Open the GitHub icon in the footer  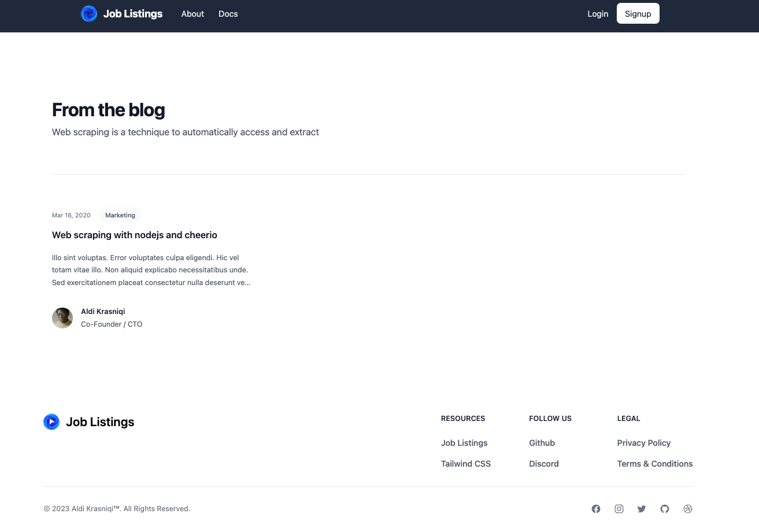point(665,509)
